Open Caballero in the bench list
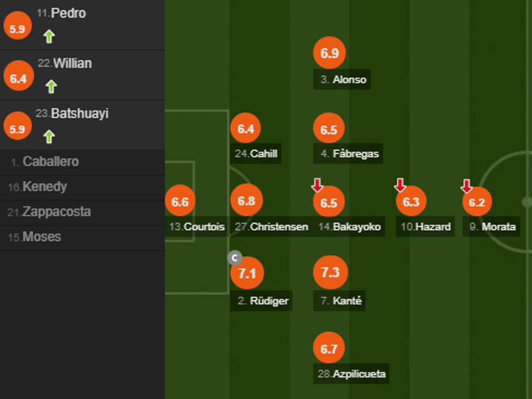532x399 pixels. 50,162
